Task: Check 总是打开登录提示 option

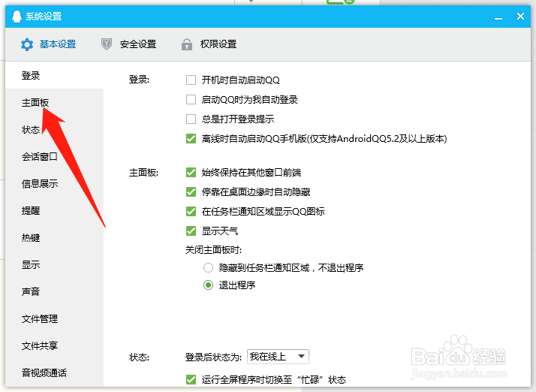Action: pos(191,119)
